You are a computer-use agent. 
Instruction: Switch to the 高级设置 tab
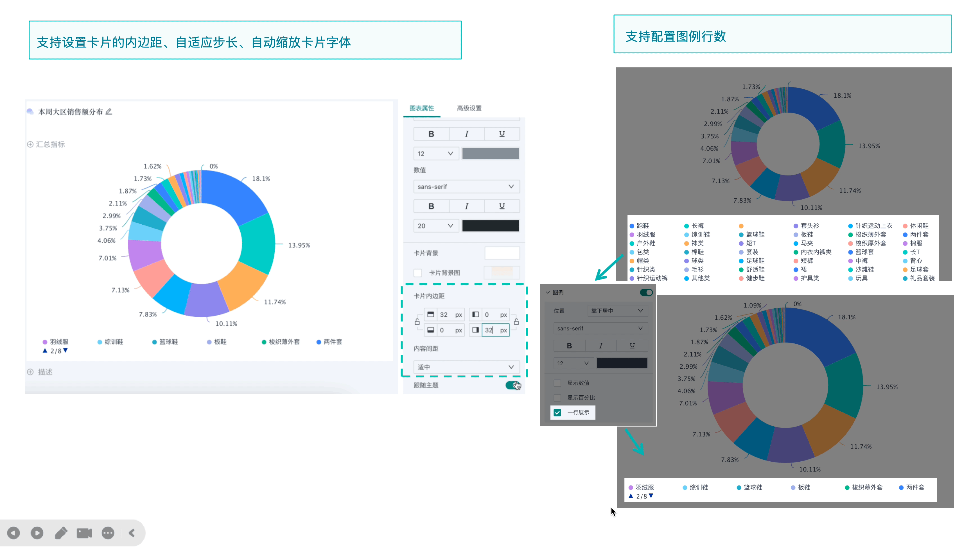click(469, 108)
